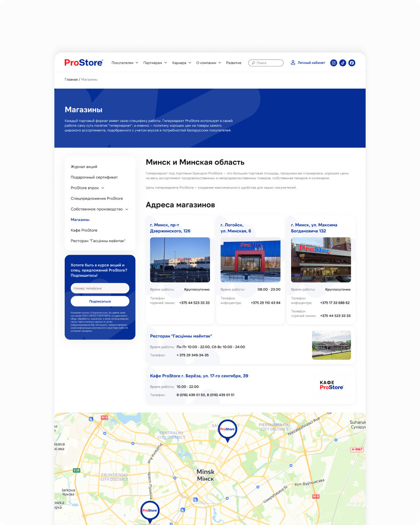Viewport: 420px width, 525px height.
Task: Expand the Покупателям menu
Action: click(125, 63)
